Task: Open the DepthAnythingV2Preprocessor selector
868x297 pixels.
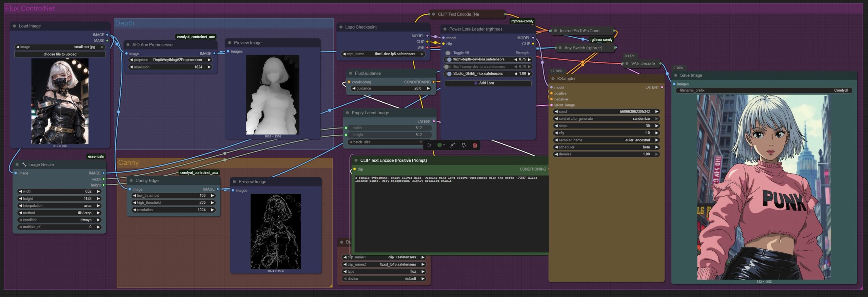Action: (170, 60)
